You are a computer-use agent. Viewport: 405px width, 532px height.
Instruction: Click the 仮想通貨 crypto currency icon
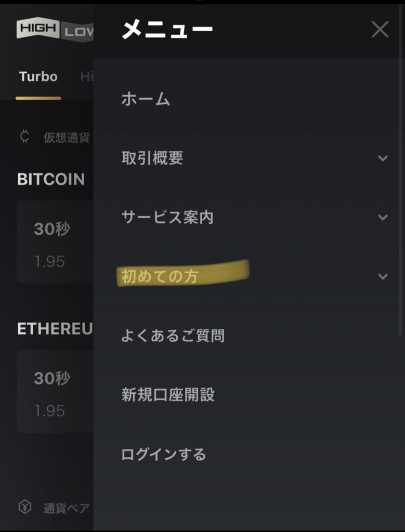tap(24, 137)
